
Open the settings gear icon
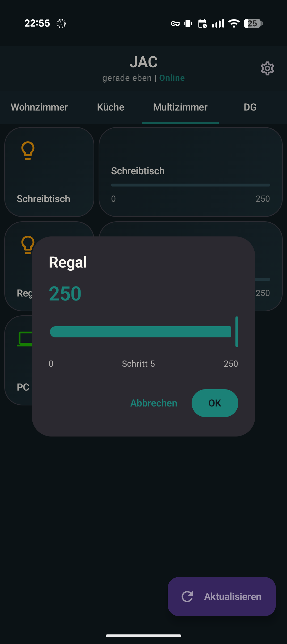267,69
